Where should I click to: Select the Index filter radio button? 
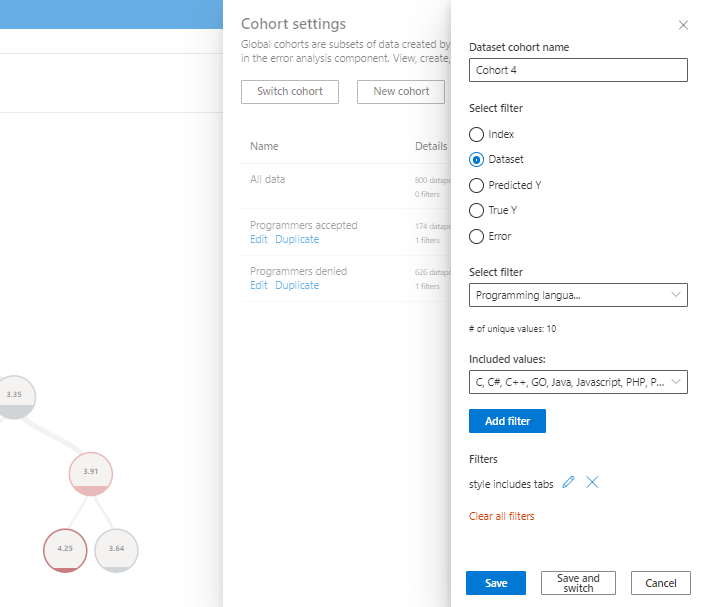[477, 134]
